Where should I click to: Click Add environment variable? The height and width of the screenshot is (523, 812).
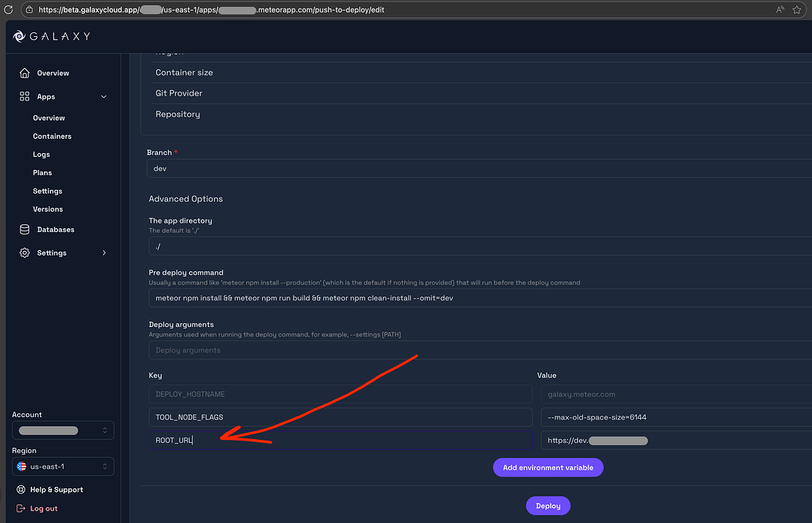(x=548, y=467)
